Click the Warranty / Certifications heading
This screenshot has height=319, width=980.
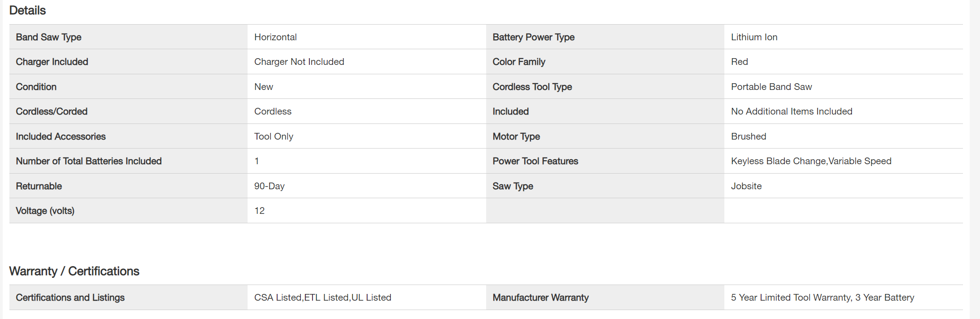tap(74, 271)
